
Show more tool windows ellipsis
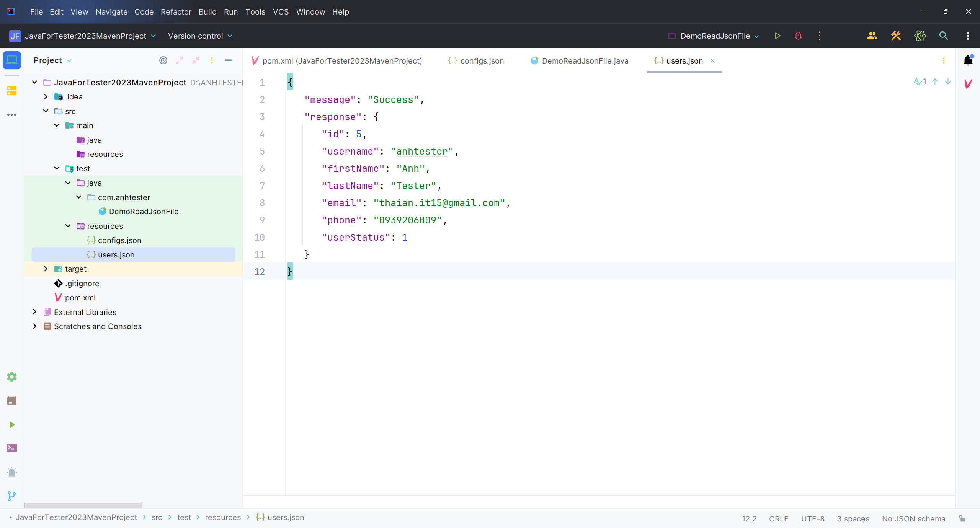point(12,114)
